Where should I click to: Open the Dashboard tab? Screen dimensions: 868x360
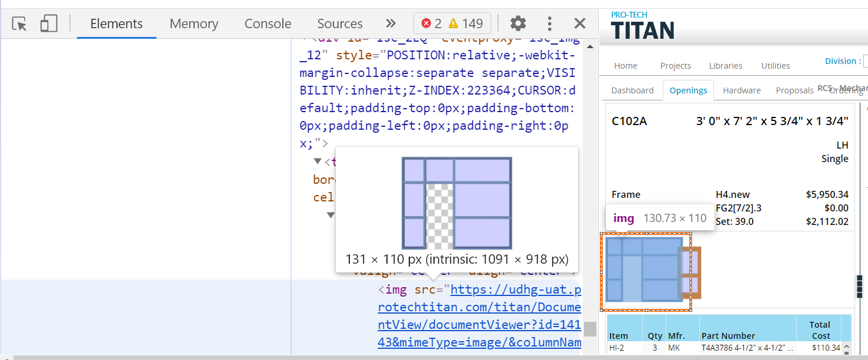point(632,90)
